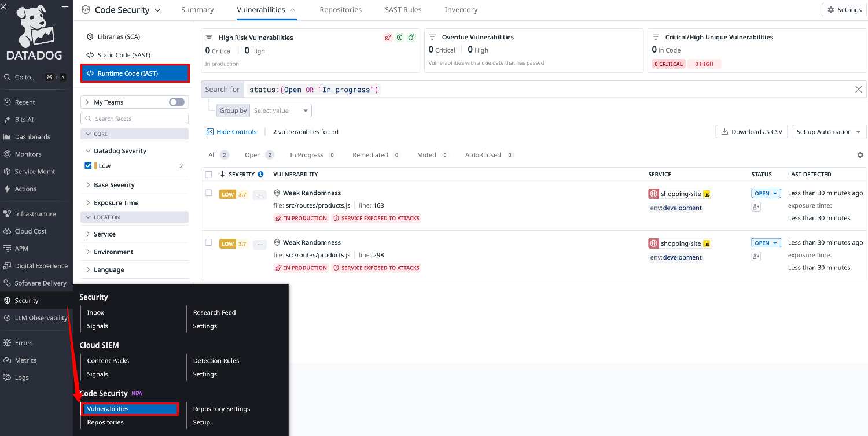
Task: Open the SAST Rules tab
Action: 403,10
